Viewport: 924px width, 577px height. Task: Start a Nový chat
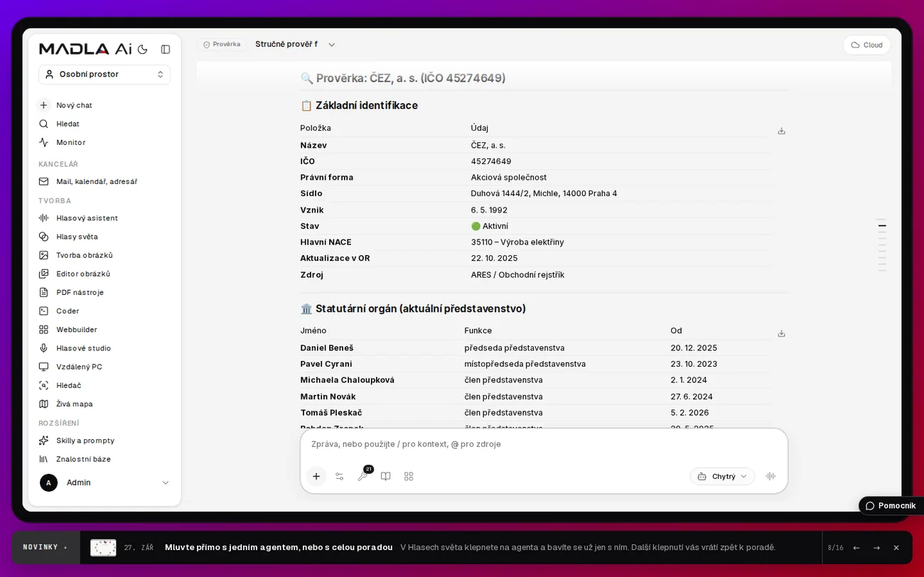(x=104, y=105)
